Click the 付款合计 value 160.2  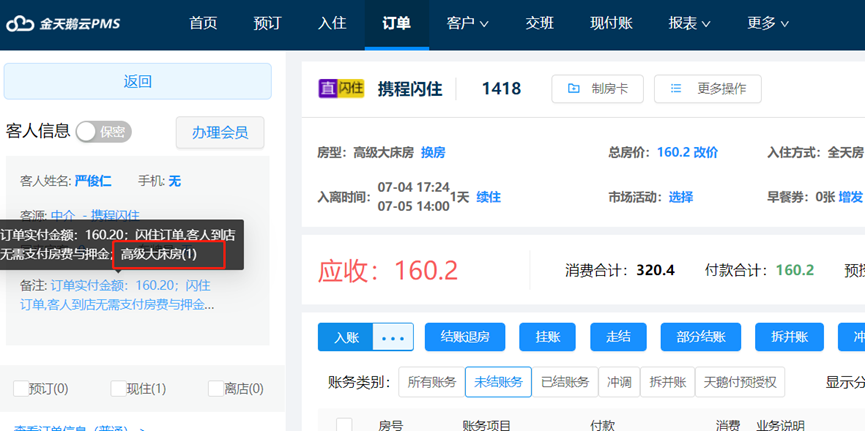pyautogui.click(x=795, y=270)
